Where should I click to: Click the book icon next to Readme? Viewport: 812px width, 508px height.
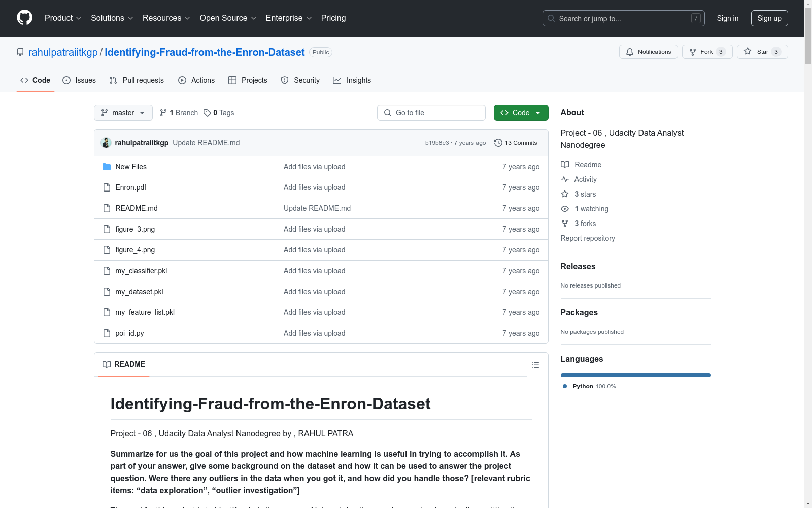[565, 165]
